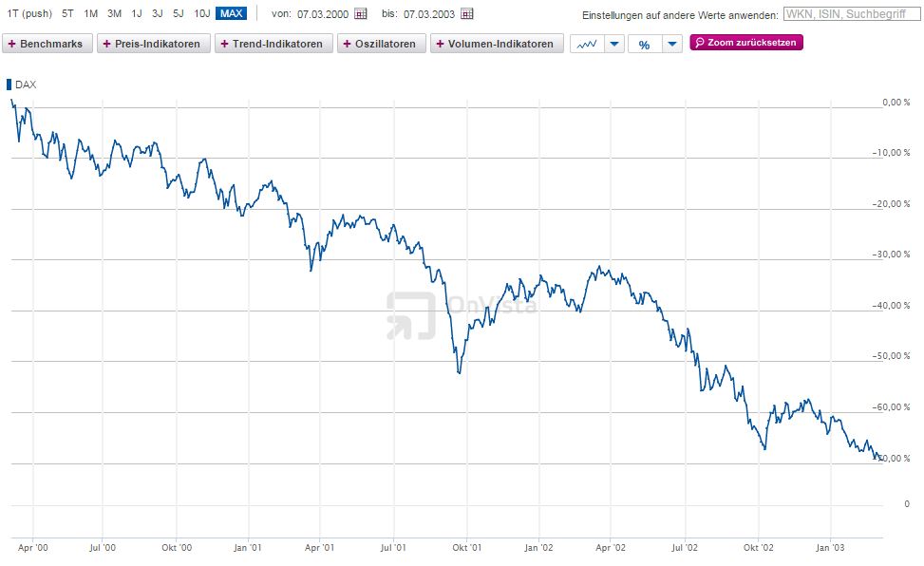Select the 3J time range
Screen dimensions: 924x566
coord(158,13)
